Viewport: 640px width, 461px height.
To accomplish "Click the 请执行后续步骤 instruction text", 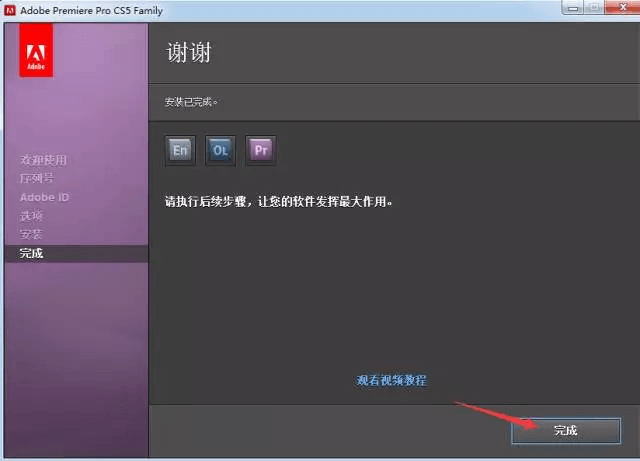I will [x=279, y=201].
